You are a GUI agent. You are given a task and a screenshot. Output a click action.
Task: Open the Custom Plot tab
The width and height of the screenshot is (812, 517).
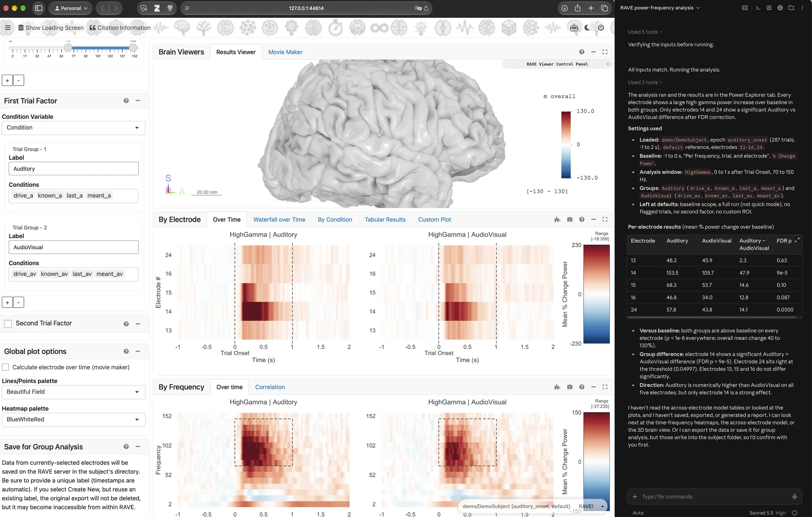tap(434, 220)
